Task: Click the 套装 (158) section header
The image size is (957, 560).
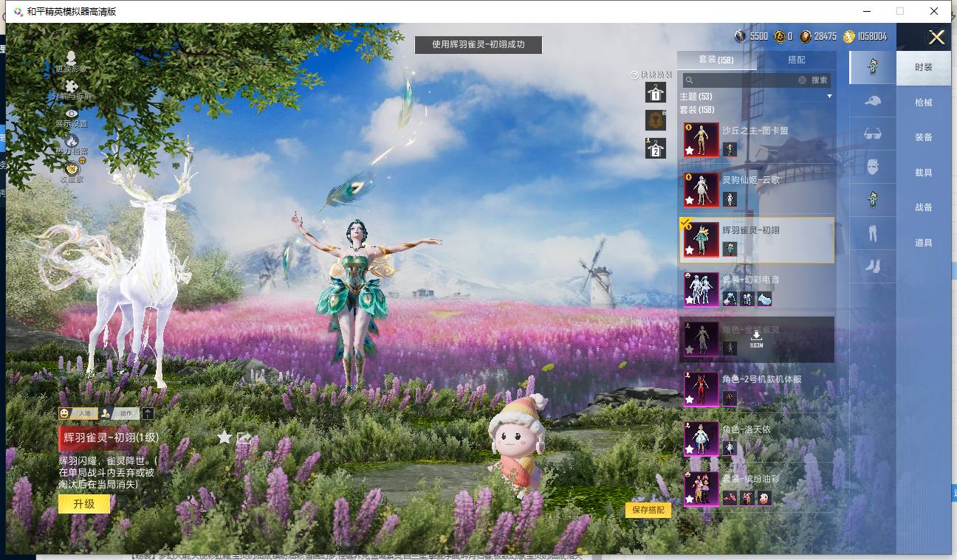Action: (696, 110)
